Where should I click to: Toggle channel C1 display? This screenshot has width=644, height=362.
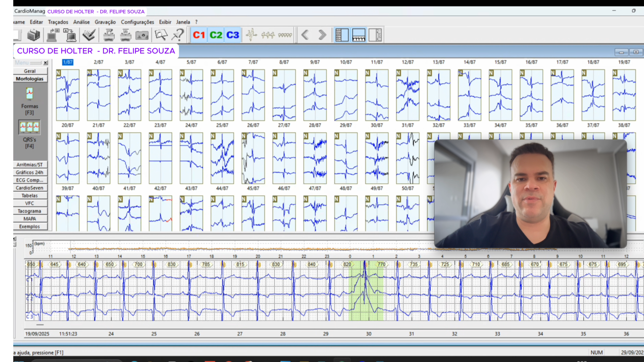[x=199, y=35]
